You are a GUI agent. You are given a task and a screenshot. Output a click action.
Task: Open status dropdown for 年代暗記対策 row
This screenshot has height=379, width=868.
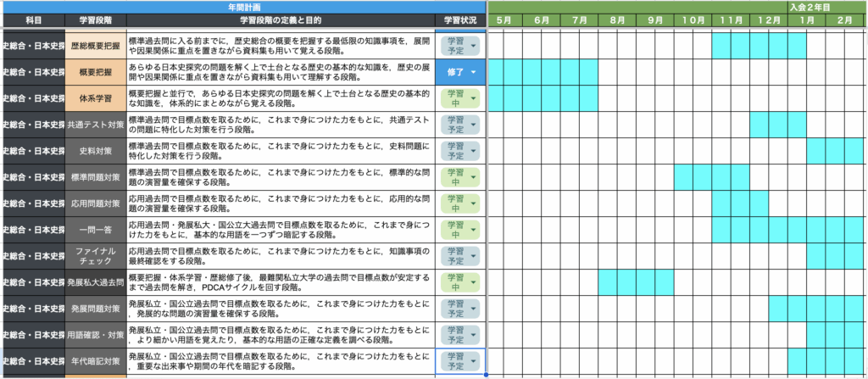(x=472, y=361)
